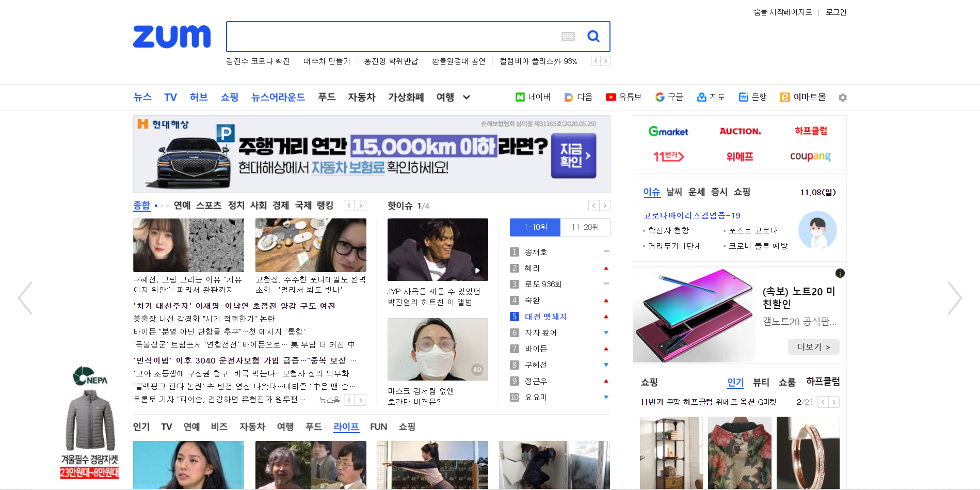Go to next page with large right arrow
Screen dimensions: 980x490
[x=955, y=298]
